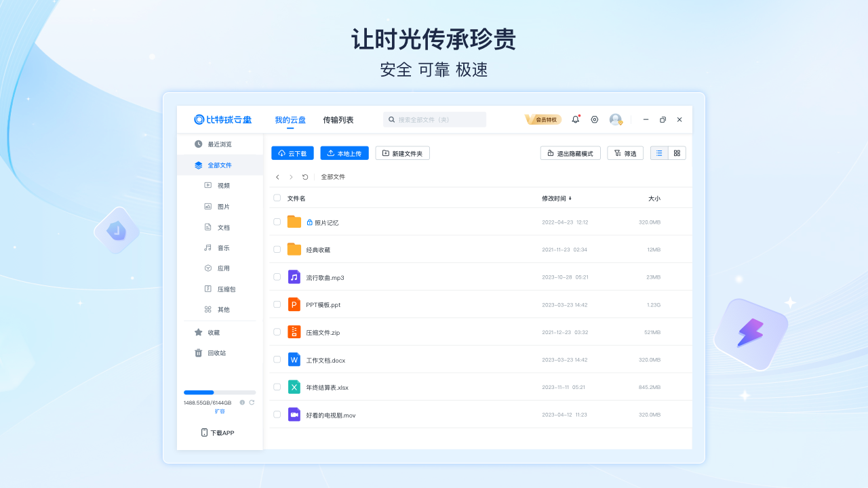Check the box for 流行歌曲.mp3
This screenshot has height=488, width=868.
pos(277,277)
